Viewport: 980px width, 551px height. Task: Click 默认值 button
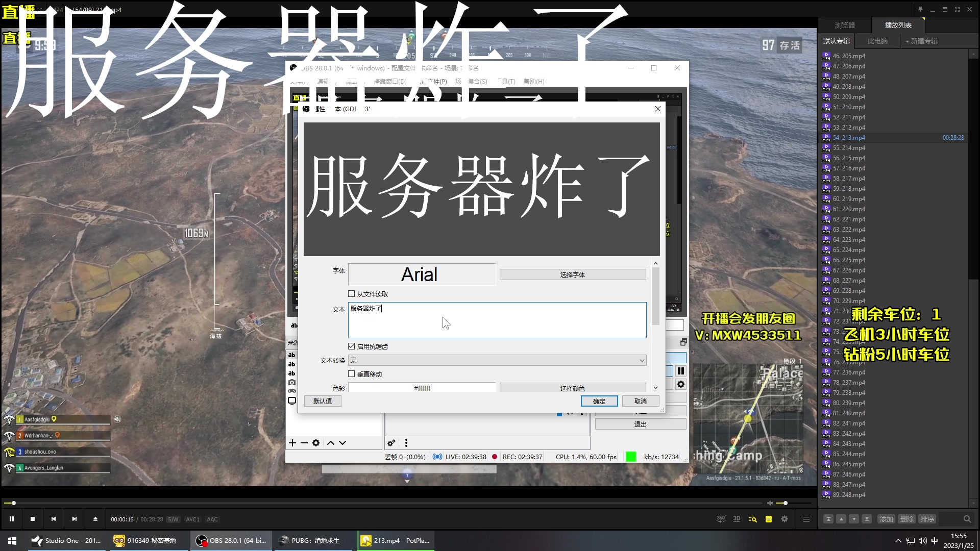323,401
